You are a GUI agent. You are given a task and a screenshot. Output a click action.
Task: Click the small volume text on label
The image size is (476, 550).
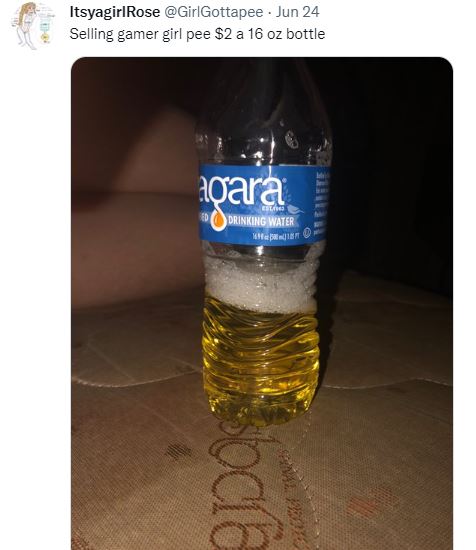[x=276, y=237]
